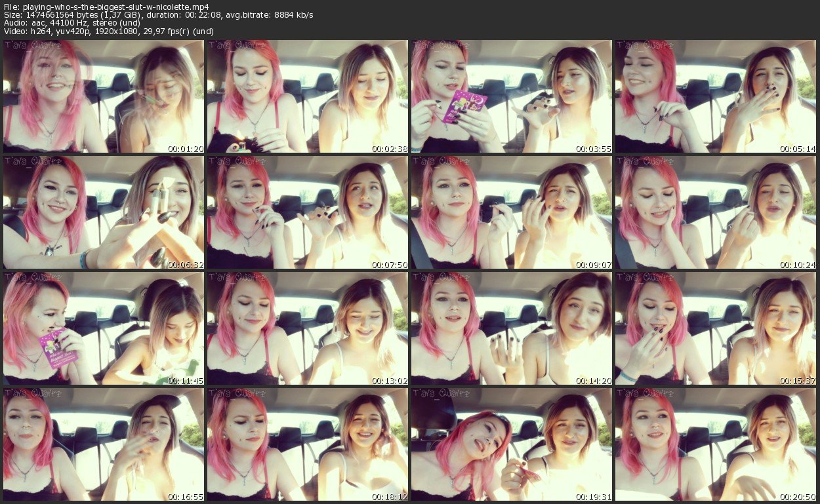Click the thumbnail marked 00:09:07
The image size is (820, 504).
point(512,212)
